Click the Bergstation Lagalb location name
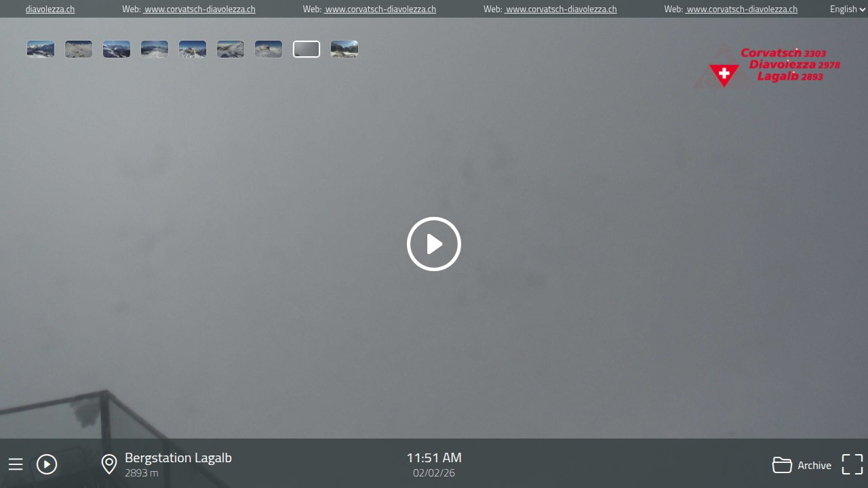 (x=178, y=458)
